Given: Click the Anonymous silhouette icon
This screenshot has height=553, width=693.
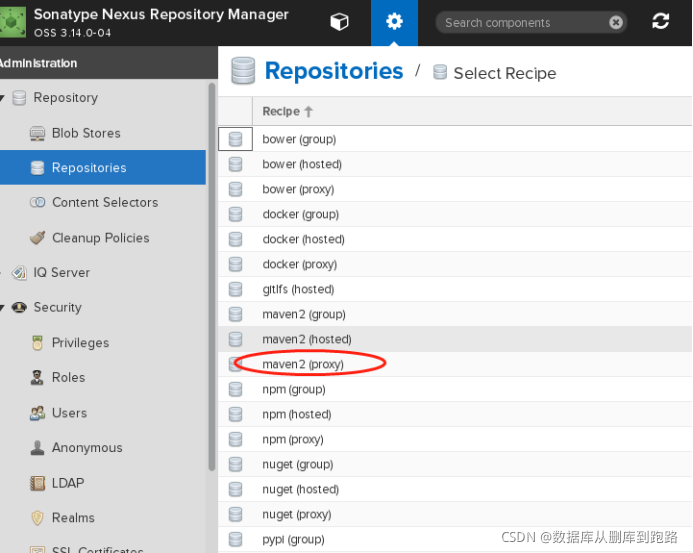Looking at the screenshot, I should point(38,447).
